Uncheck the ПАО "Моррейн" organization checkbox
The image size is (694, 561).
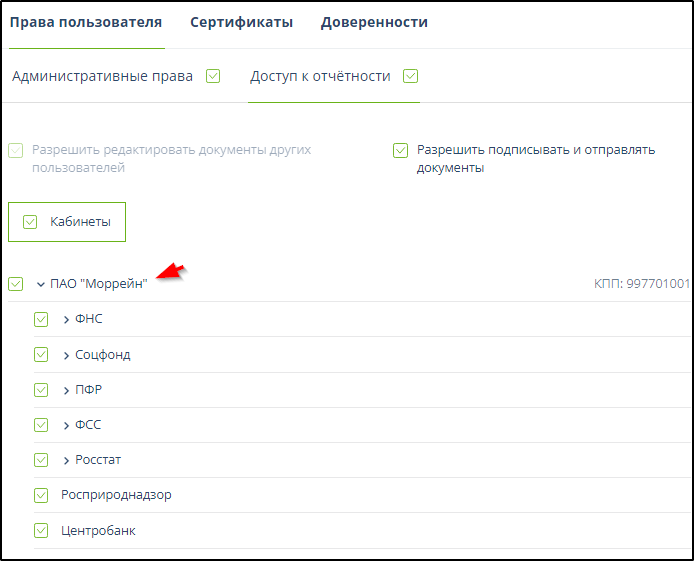pyautogui.click(x=16, y=284)
